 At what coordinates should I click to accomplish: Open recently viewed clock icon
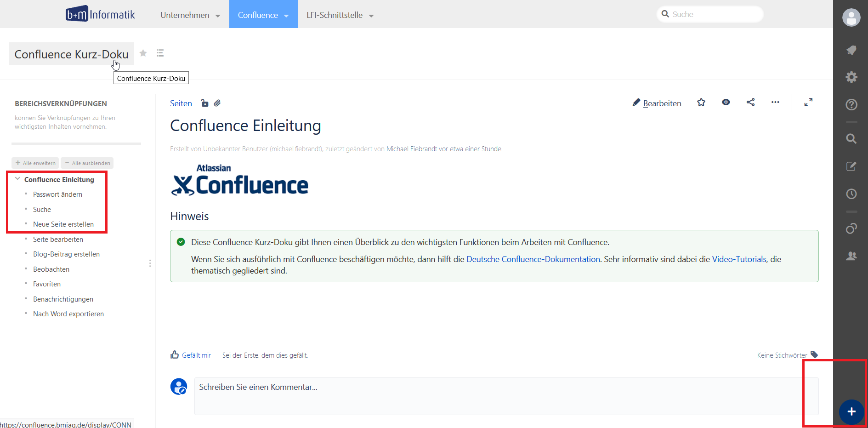click(x=851, y=194)
